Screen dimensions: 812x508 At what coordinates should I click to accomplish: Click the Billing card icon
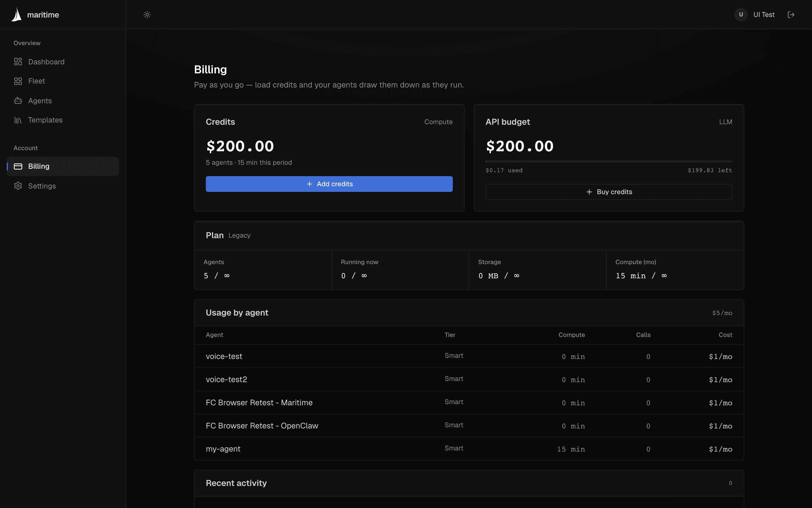(18, 166)
